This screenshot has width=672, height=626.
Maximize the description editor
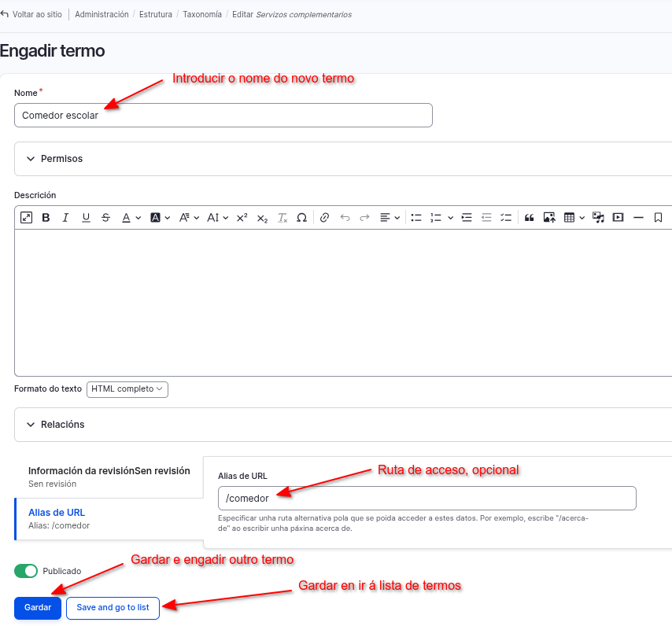point(26,218)
